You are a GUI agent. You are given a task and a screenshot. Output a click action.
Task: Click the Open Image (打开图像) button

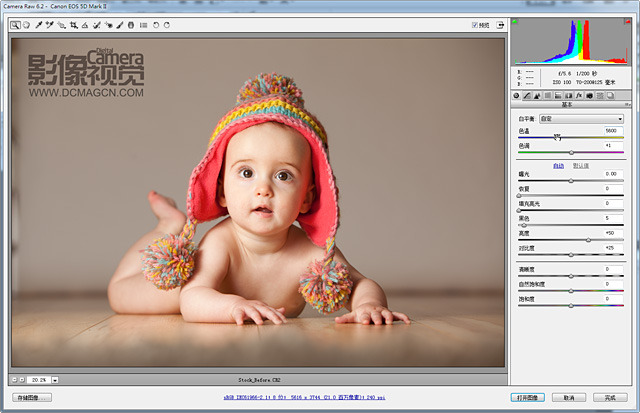pos(527,397)
